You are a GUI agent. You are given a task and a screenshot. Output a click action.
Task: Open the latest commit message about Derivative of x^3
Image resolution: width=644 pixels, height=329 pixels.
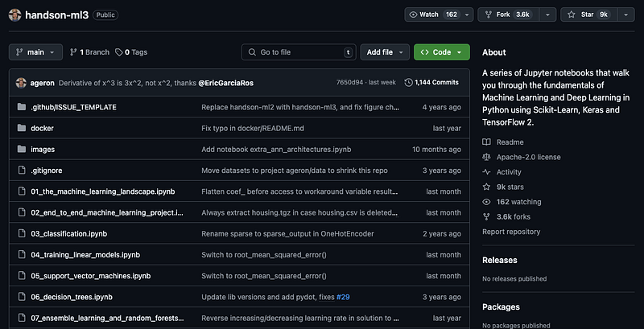click(127, 83)
